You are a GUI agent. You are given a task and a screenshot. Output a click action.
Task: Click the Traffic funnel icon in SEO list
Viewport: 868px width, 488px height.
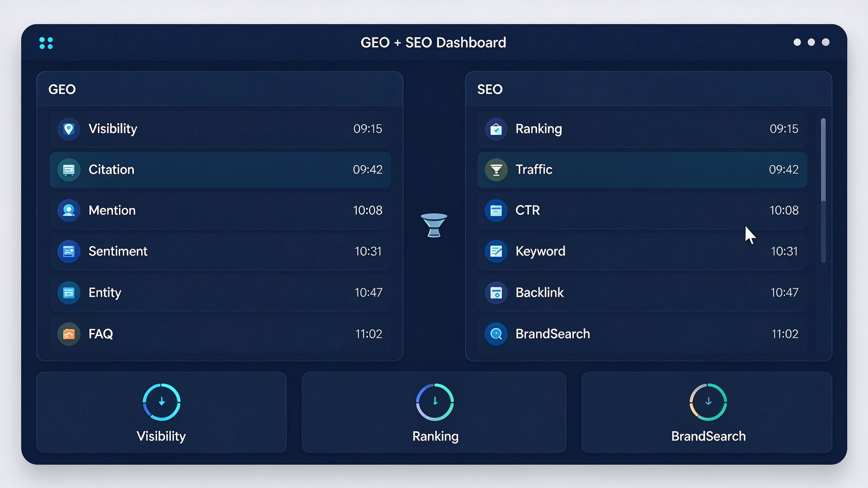tap(496, 170)
